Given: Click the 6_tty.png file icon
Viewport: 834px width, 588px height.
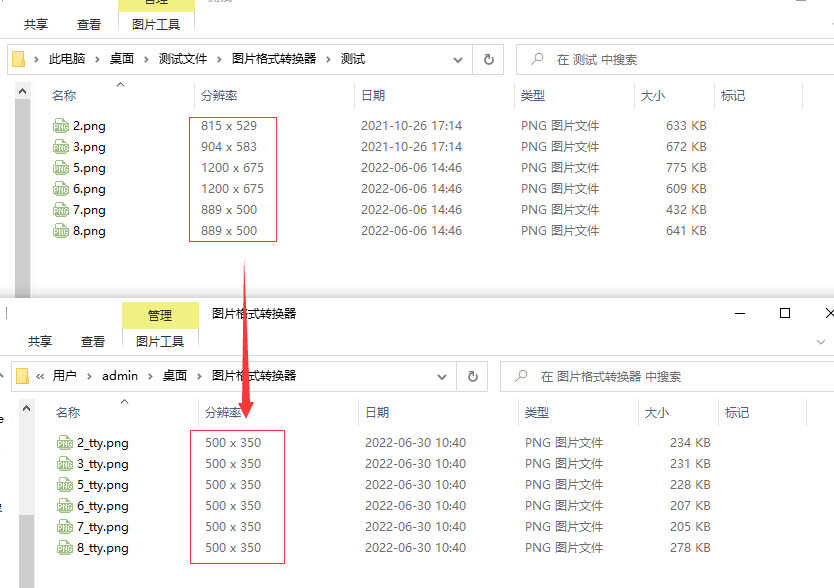Looking at the screenshot, I should [x=65, y=506].
